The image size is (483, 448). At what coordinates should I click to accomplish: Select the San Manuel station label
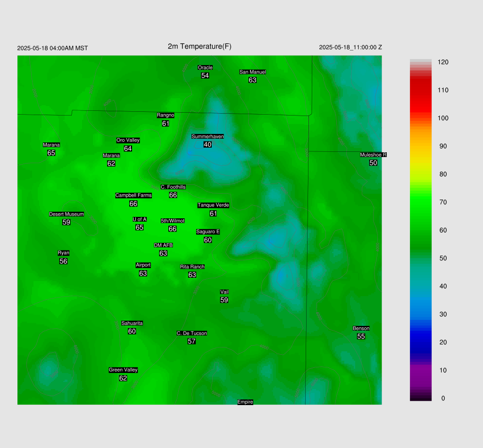pos(253,72)
